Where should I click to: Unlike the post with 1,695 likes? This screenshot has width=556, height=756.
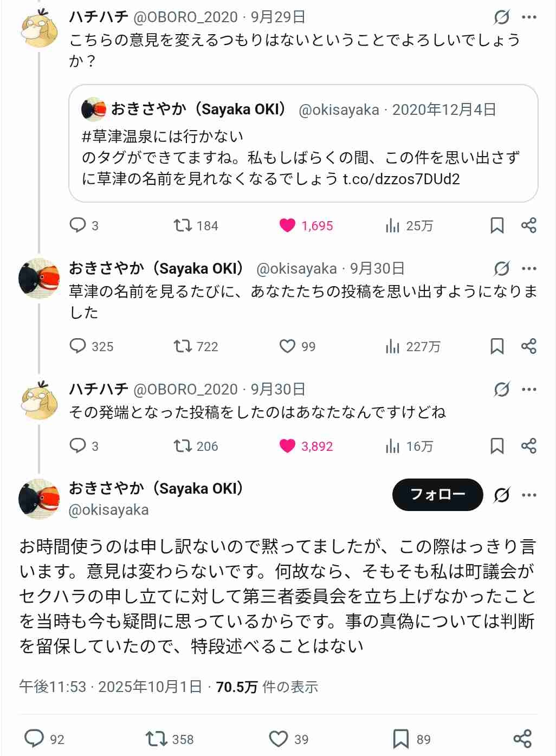(x=287, y=225)
